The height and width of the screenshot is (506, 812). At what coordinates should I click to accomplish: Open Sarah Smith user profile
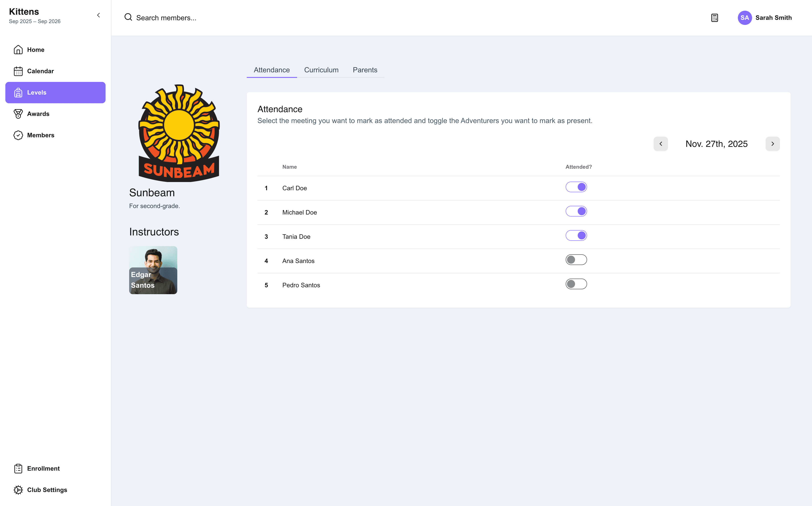[765, 18]
